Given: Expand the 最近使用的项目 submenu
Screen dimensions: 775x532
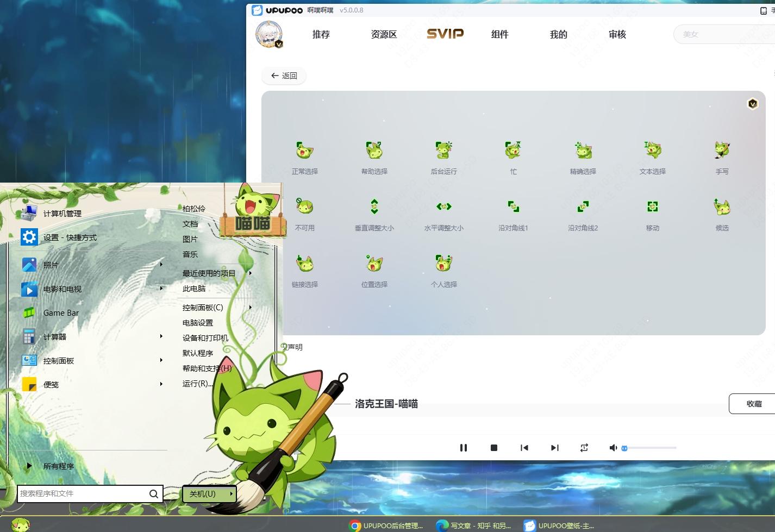Looking at the screenshot, I should 217,273.
